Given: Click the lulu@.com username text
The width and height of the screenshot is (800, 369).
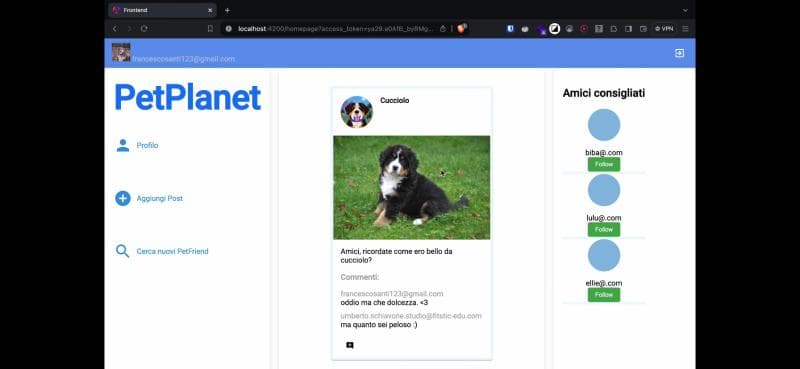Looking at the screenshot, I should [x=604, y=218].
